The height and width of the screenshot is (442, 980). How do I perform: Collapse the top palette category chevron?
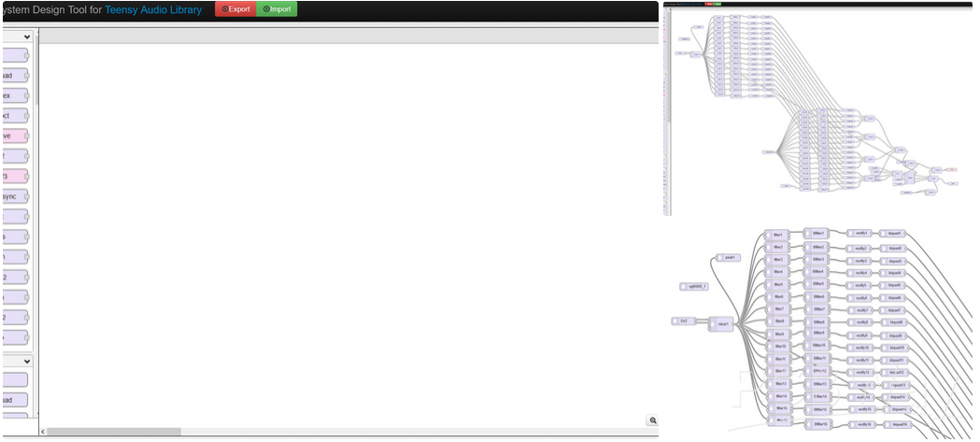[x=27, y=37]
